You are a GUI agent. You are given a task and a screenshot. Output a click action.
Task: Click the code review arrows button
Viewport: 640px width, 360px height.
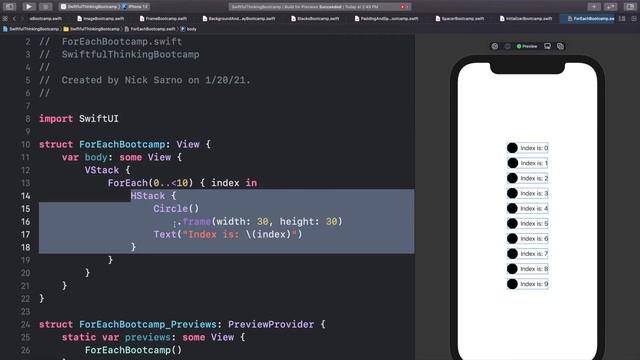[610, 7]
